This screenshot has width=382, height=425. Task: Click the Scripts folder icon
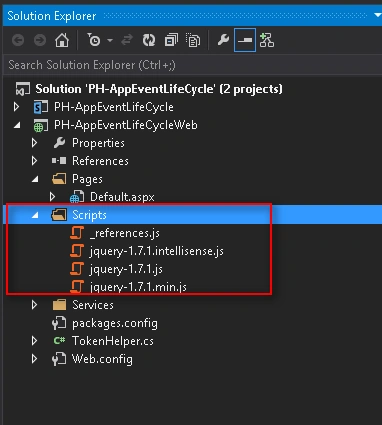pos(59,215)
